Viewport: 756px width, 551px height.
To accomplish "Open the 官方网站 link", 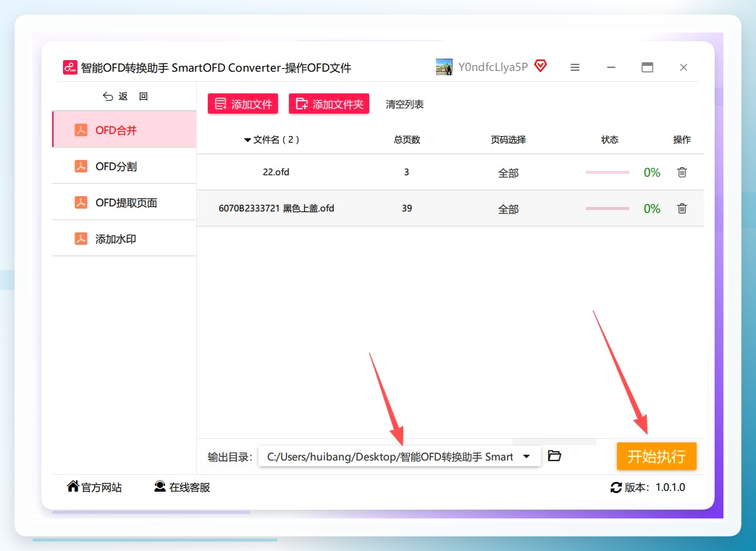I will pos(94,487).
